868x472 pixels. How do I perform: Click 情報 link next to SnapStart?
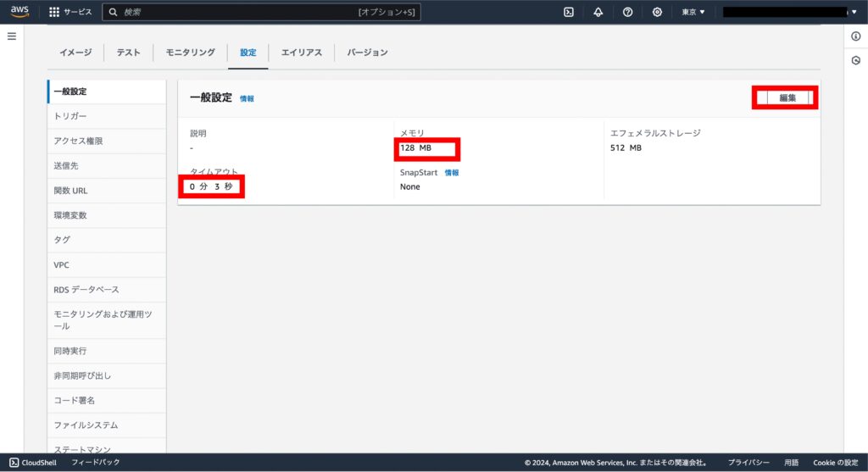(x=452, y=173)
